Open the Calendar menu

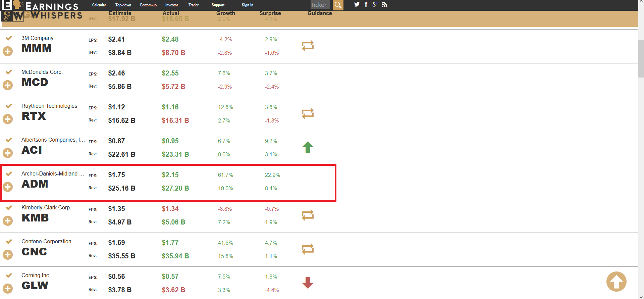[x=99, y=5]
